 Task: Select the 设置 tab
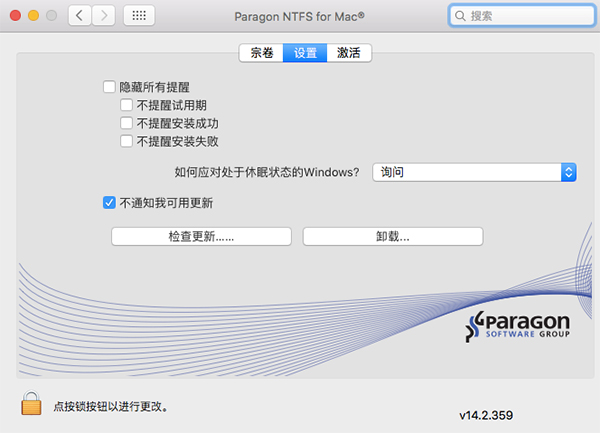tap(304, 53)
